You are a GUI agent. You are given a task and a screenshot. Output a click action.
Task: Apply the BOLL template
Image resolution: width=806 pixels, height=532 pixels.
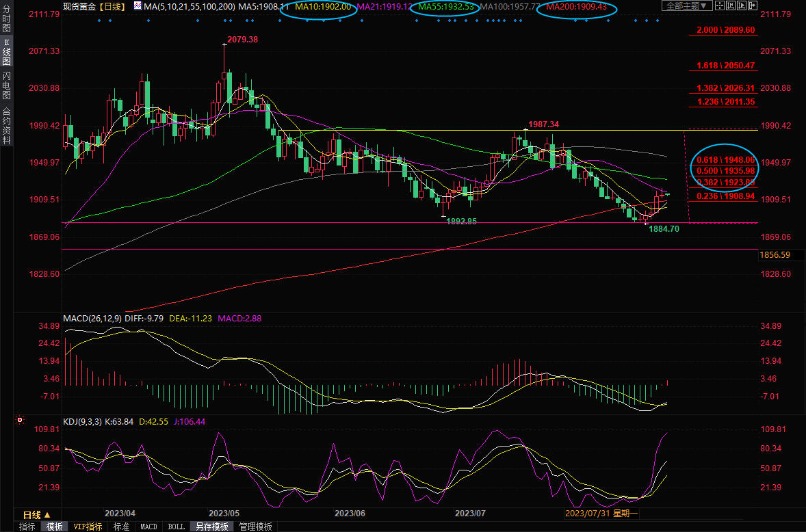point(176,527)
